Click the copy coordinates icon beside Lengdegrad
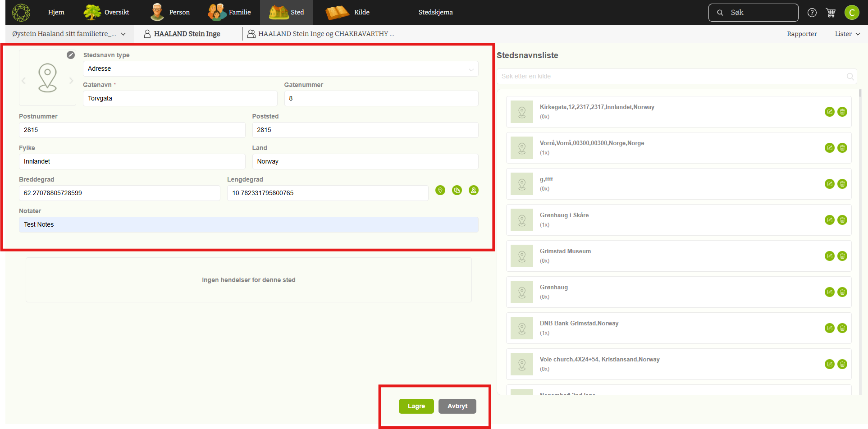Image resolution: width=868 pixels, height=429 pixels. (457, 190)
